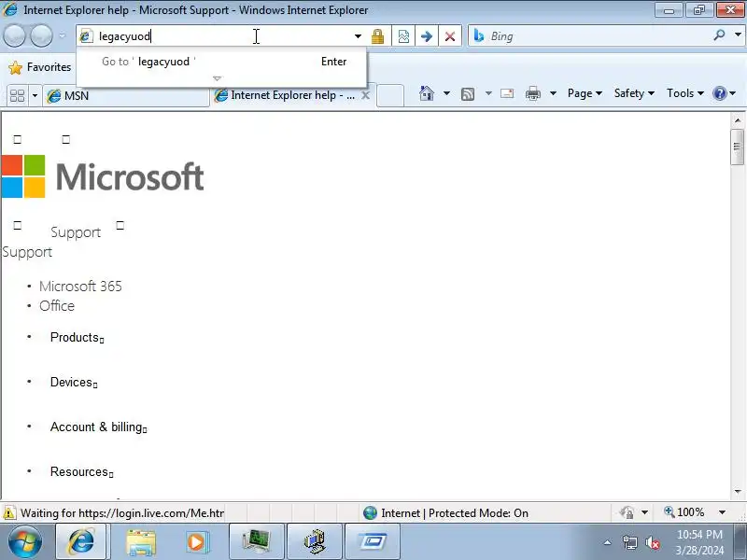
Task: Open the search provider dropdown arrow
Action: 738,35
